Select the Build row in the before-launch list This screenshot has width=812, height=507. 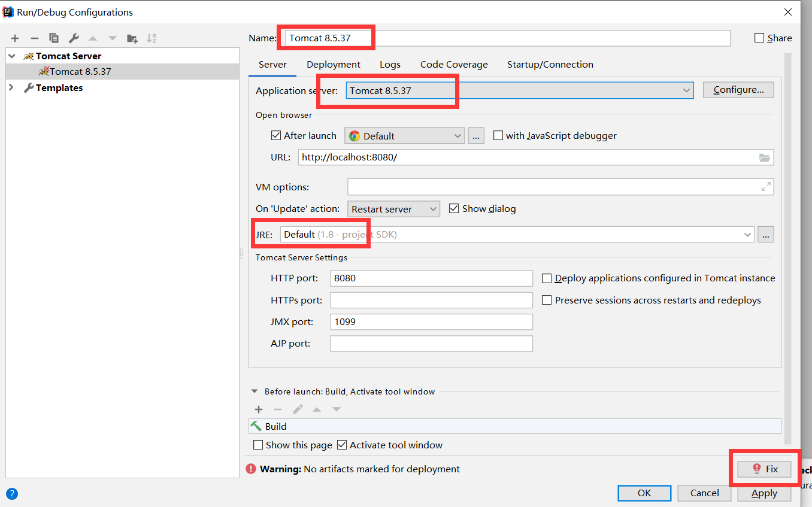515,426
